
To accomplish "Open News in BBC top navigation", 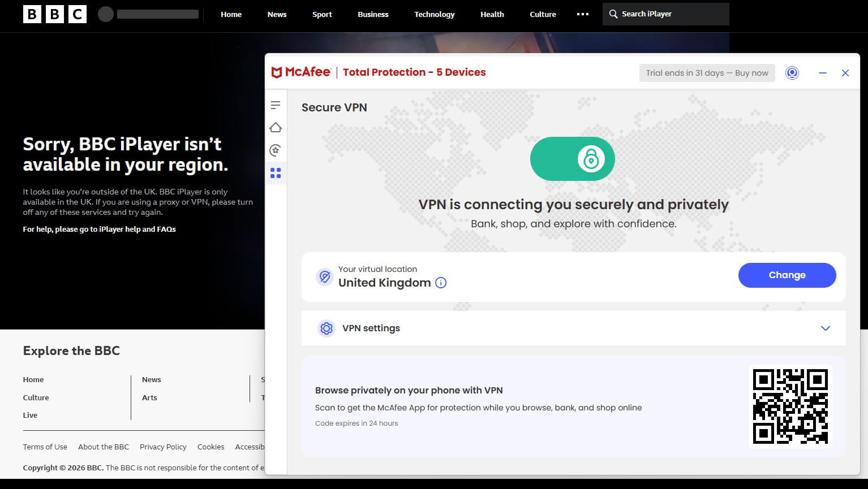I will (277, 14).
